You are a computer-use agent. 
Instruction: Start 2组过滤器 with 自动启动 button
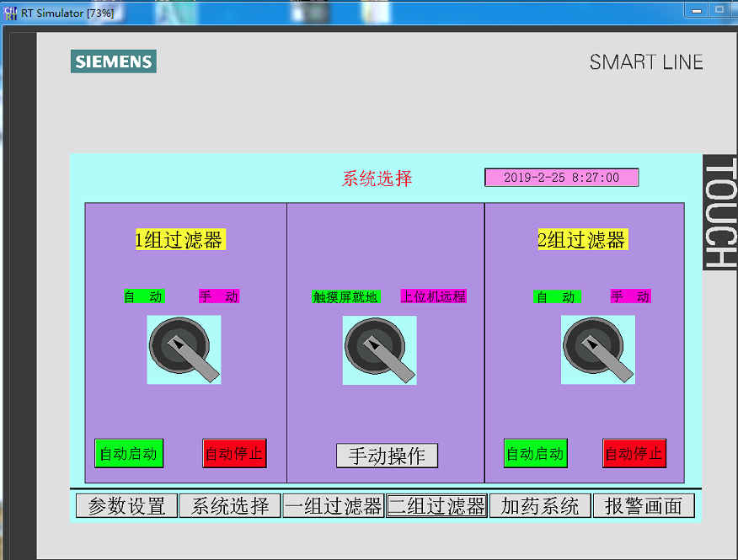[536, 453]
